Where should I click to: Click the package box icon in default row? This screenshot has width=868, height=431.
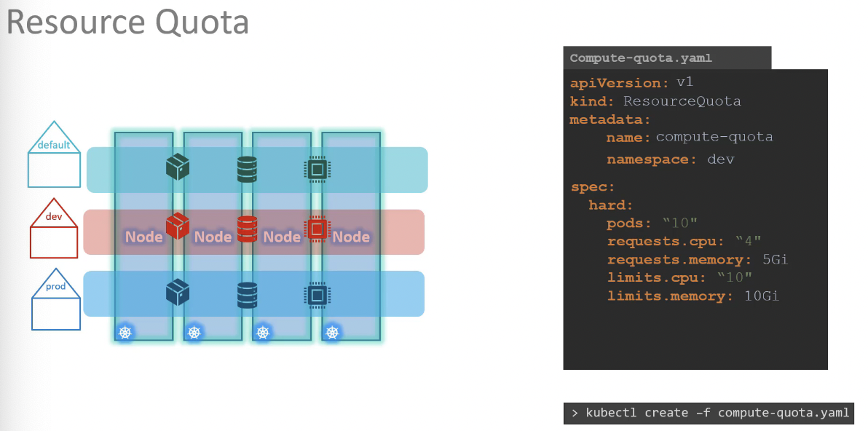click(178, 167)
